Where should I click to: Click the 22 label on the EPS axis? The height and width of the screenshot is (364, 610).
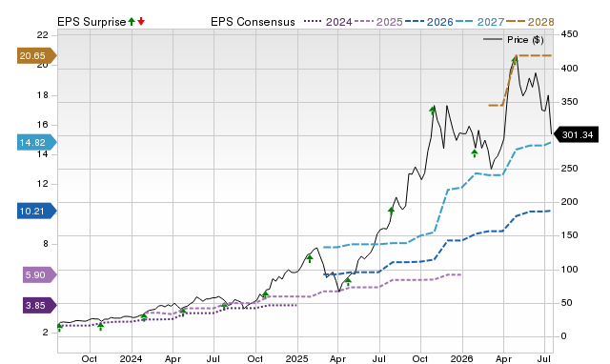[x=42, y=35]
